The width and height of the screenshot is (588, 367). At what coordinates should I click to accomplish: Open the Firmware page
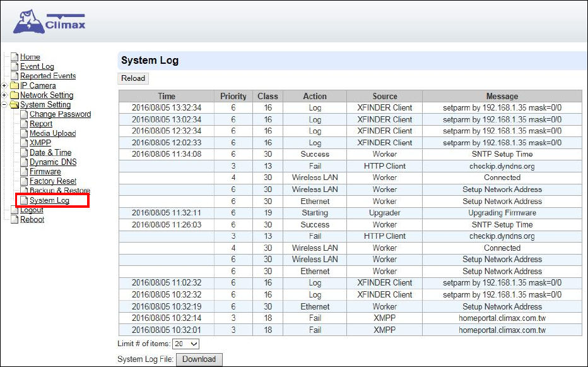point(45,172)
